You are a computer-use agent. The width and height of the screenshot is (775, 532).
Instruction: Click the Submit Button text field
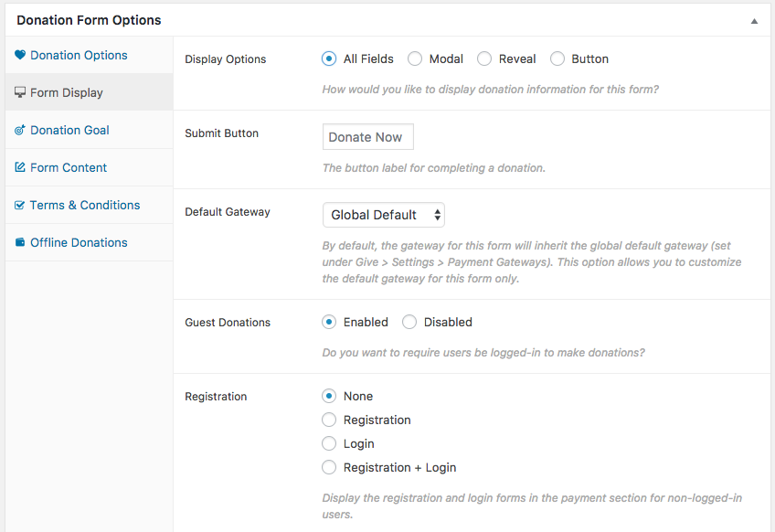(367, 137)
